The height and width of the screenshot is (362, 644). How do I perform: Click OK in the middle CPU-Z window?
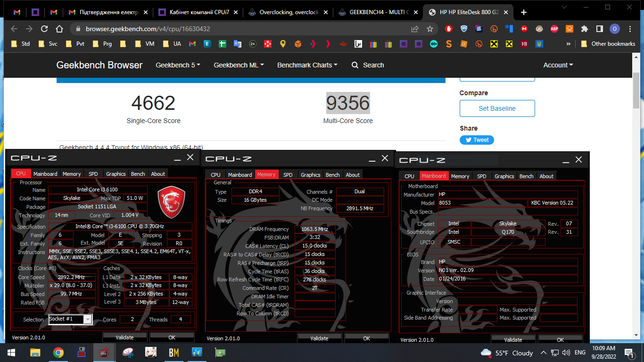[367, 338]
